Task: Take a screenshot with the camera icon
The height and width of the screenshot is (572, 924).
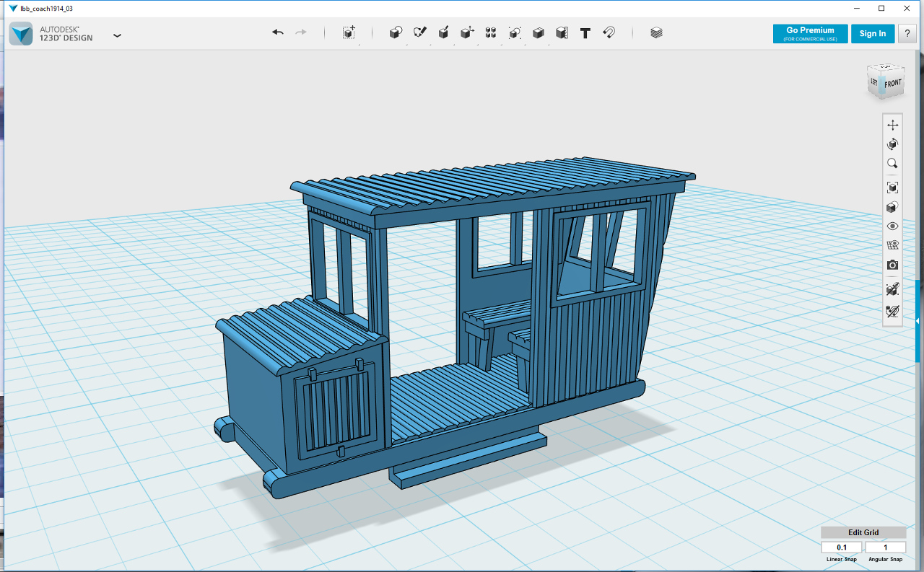Action: click(x=892, y=265)
